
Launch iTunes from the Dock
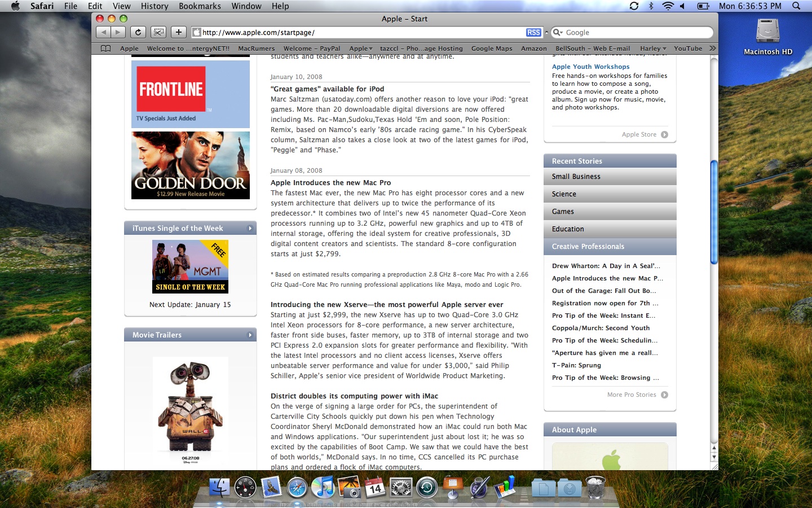click(x=323, y=487)
